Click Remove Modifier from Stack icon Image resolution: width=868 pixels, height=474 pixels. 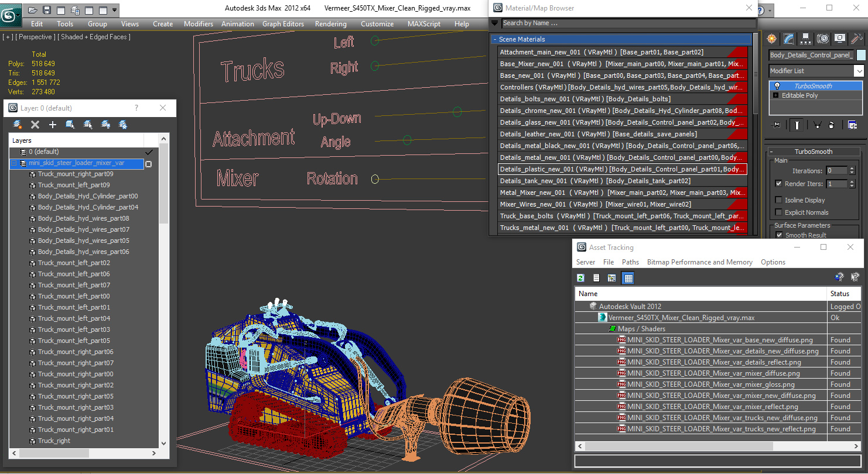tap(832, 125)
